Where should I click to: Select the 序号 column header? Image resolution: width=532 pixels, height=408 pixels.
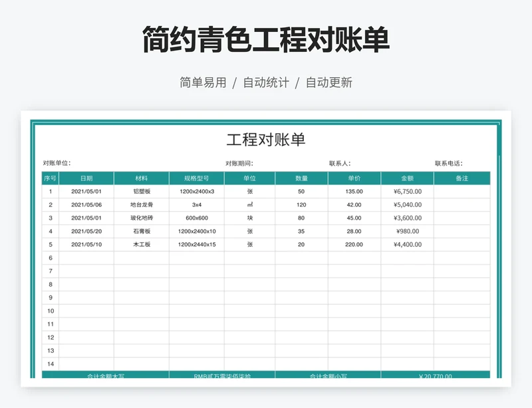[51, 178]
